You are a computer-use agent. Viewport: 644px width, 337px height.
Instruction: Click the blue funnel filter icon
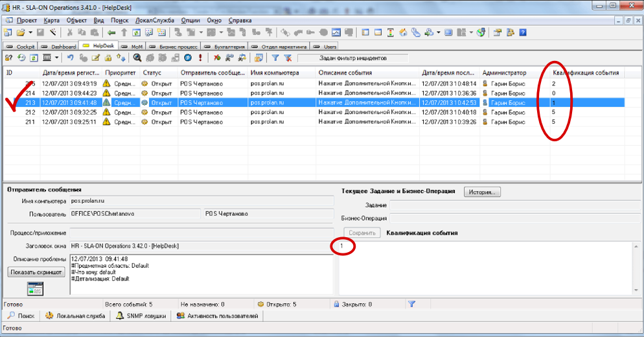pyautogui.click(x=275, y=58)
